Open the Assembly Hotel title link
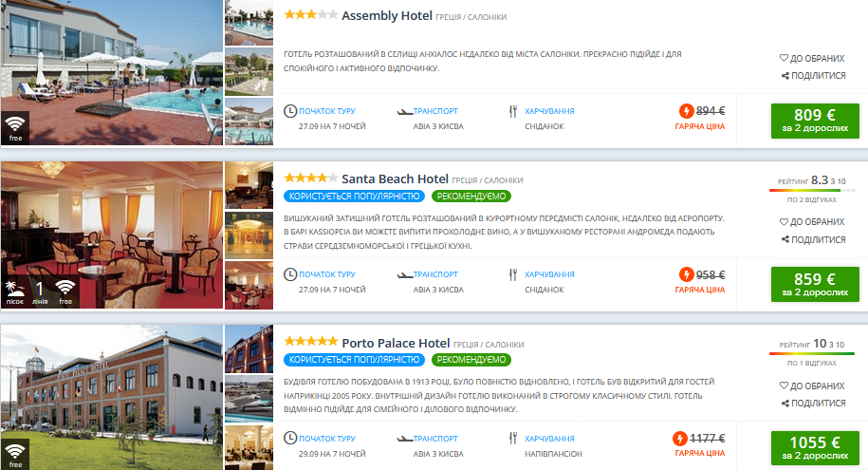This screenshot has height=470, width=868. point(386,15)
